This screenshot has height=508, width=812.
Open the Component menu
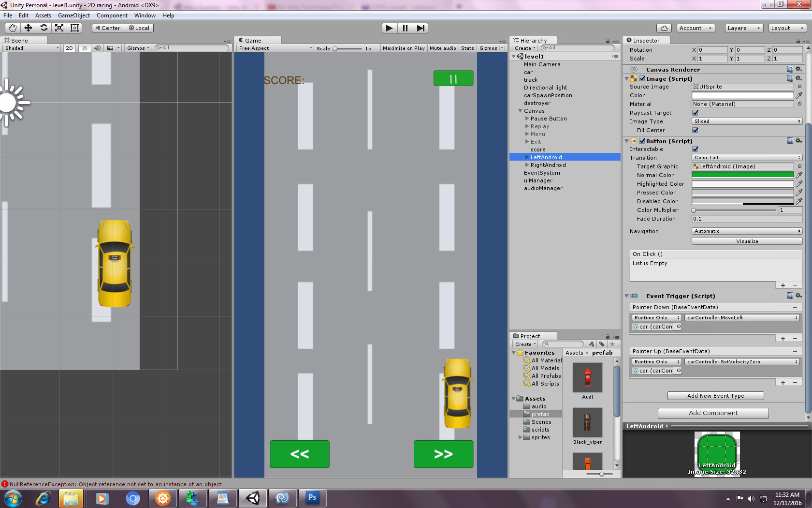point(112,15)
